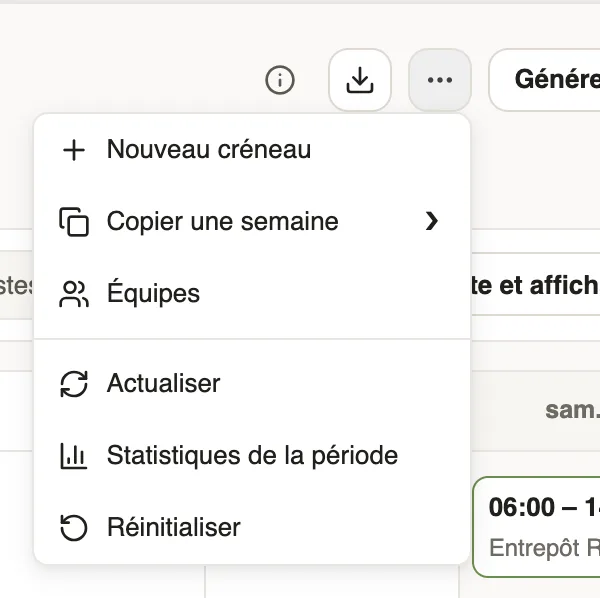Open the Copier une semaine submenu

pos(252,221)
